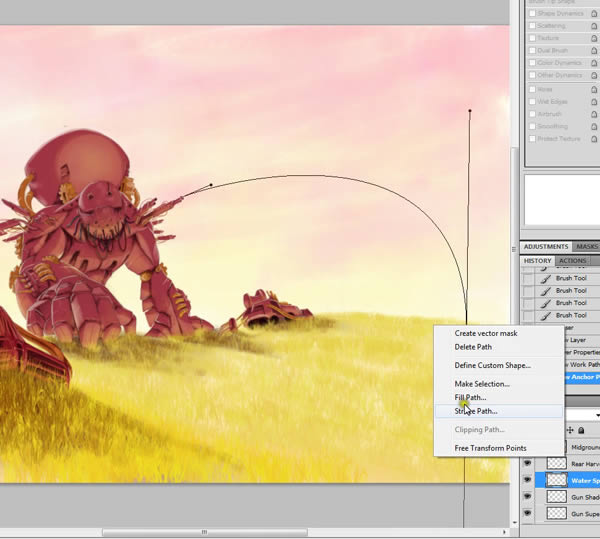Select the New Work Path history state
This screenshot has height=539, width=600.
pyautogui.click(x=582, y=365)
